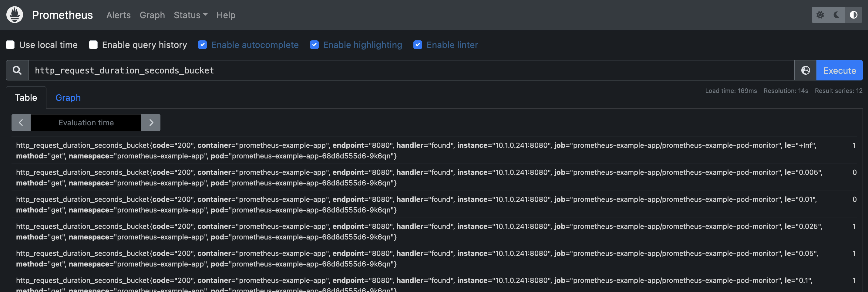The width and height of the screenshot is (868, 292).
Task: Click value 0 in the le="0.005" row
Action: pos(854,172)
